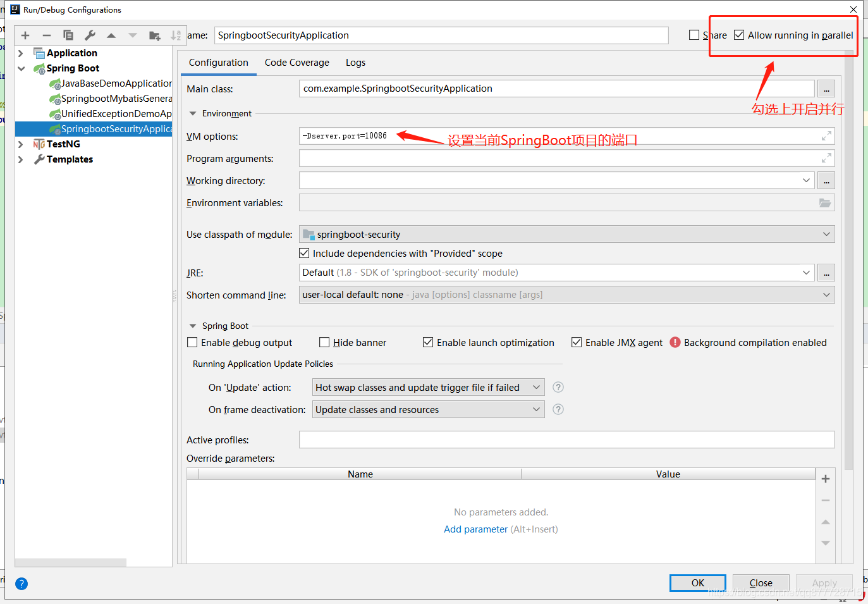The height and width of the screenshot is (604, 868).
Task: Toggle Enable launch optimization
Action: 428,342
